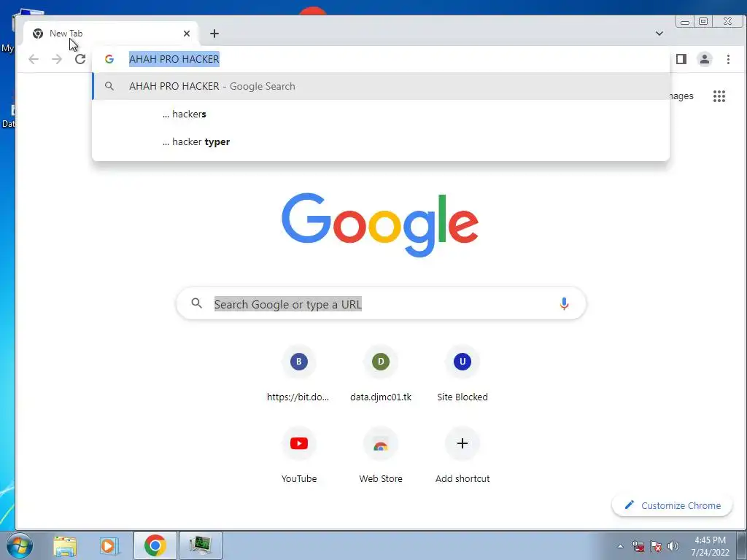Show hidden system tray icons
The width and height of the screenshot is (747, 560).
click(620, 546)
